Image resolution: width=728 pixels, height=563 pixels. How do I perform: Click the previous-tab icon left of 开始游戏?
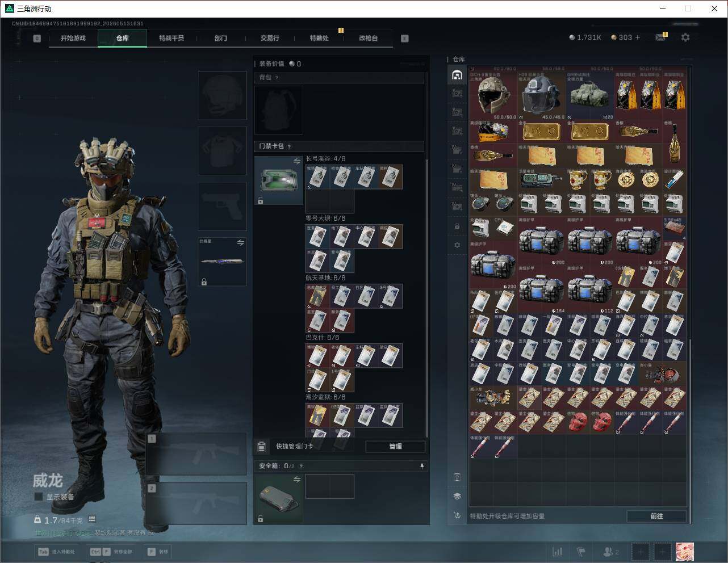(37, 39)
